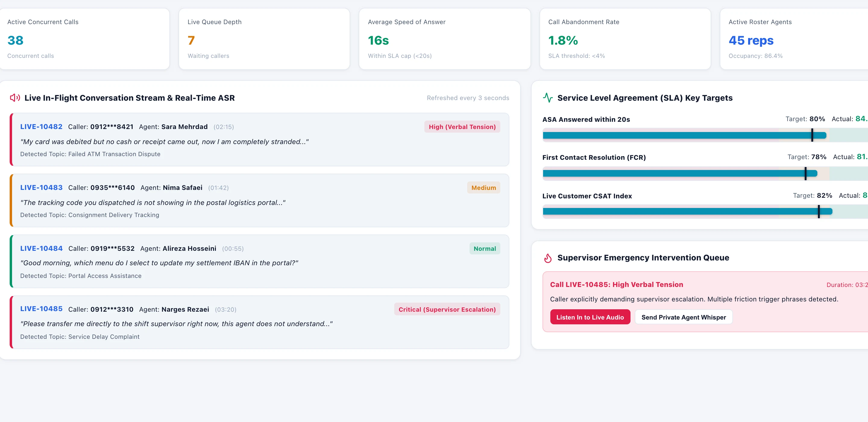Screen dimensions: 868x422
Task: Click the Critical (Supervisor Escalation) badge
Action: tap(447, 310)
